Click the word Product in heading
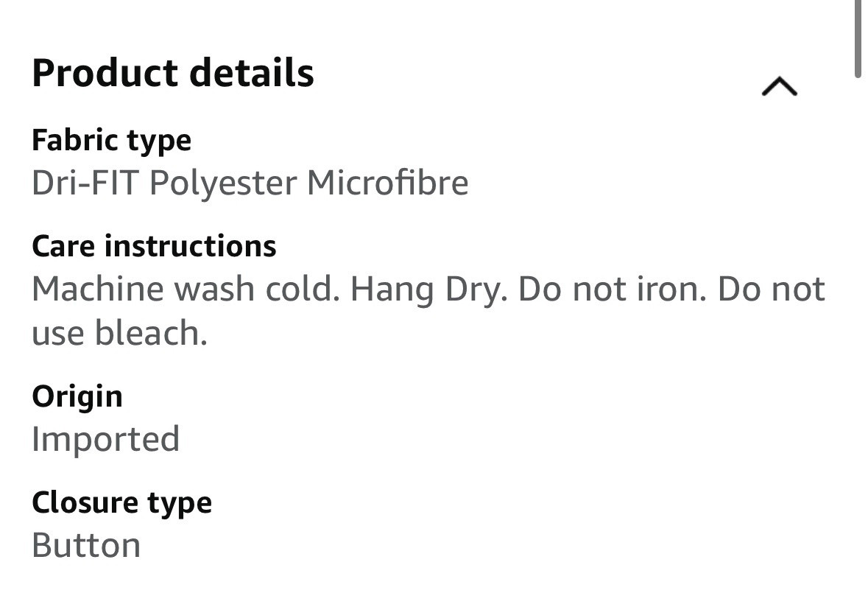Screen dimensions: 868x593 105,73
